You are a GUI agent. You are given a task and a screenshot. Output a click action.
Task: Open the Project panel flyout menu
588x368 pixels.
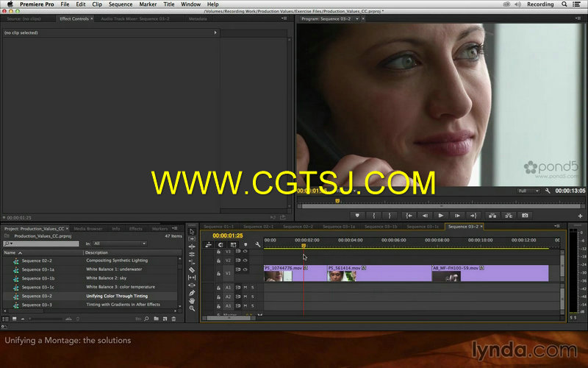point(174,228)
